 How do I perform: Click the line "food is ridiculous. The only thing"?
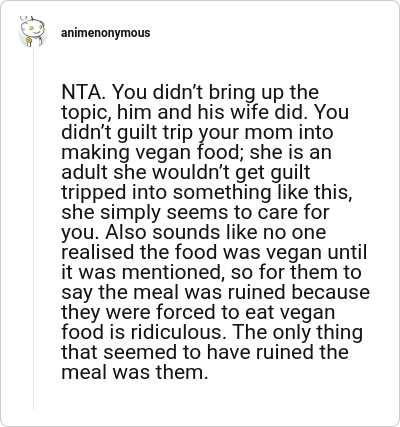[212, 332]
